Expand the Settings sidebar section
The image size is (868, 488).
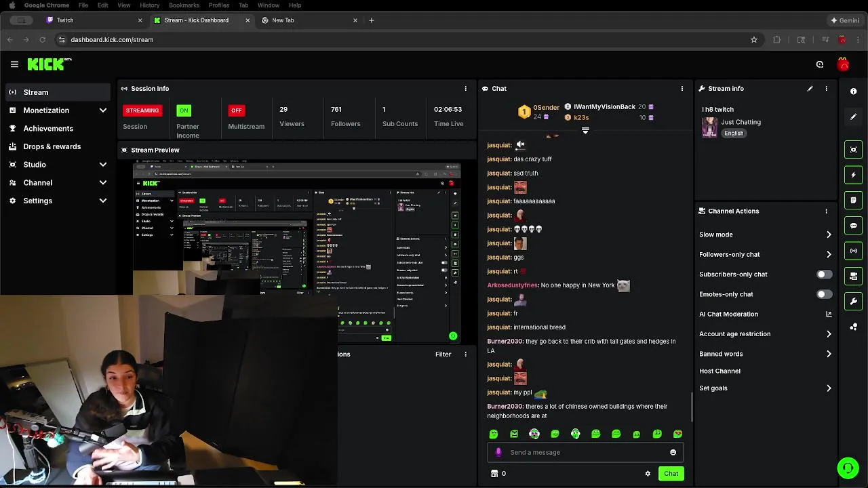[102, 201]
